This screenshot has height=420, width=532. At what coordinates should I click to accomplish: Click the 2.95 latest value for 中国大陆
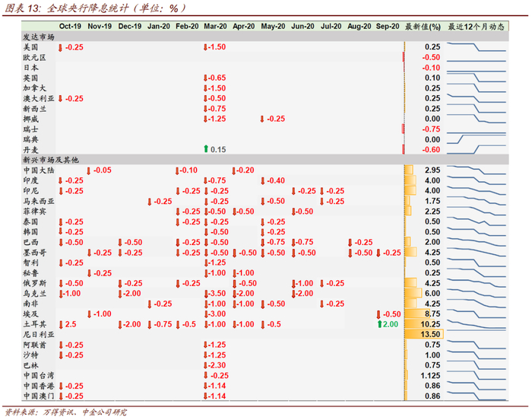point(432,170)
